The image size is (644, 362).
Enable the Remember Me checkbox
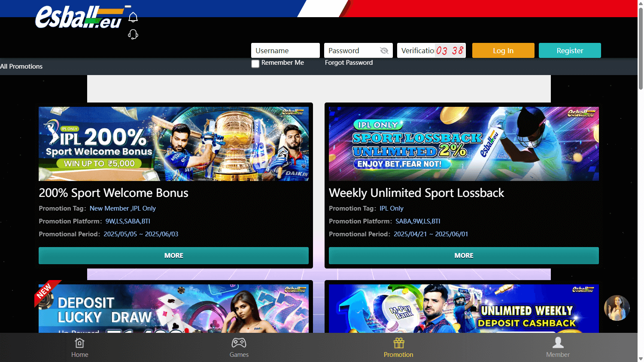pos(255,63)
